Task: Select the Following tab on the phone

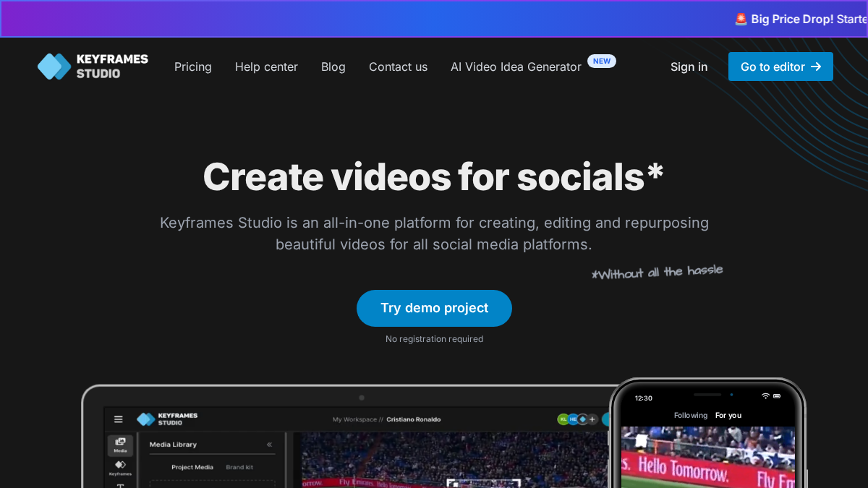Action: [691, 415]
